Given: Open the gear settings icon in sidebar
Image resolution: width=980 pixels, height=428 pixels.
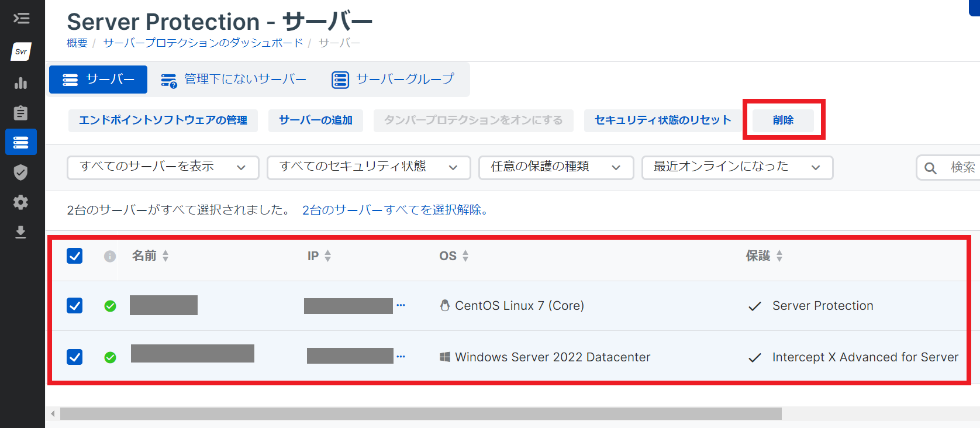Looking at the screenshot, I should [21, 202].
